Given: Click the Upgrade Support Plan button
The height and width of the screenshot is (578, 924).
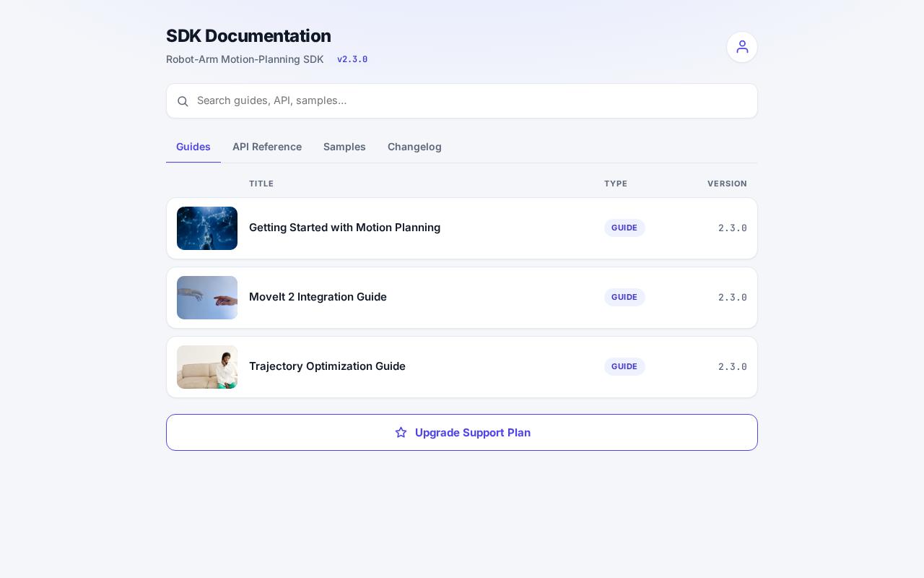Looking at the screenshot, I should tap(462, 432).
